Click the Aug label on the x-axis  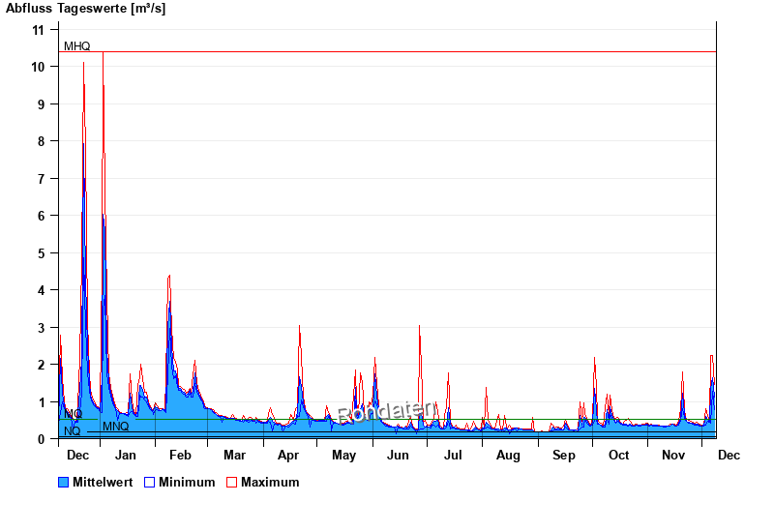point(508,455)
